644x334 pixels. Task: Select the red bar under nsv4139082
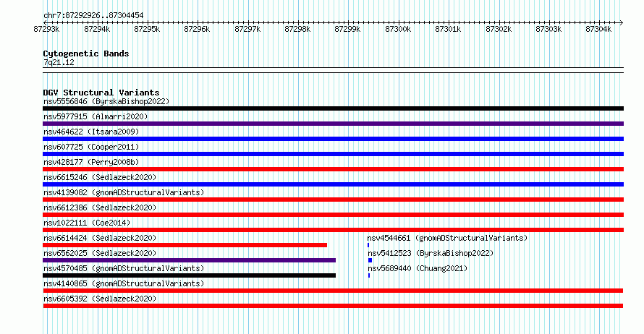333,200
